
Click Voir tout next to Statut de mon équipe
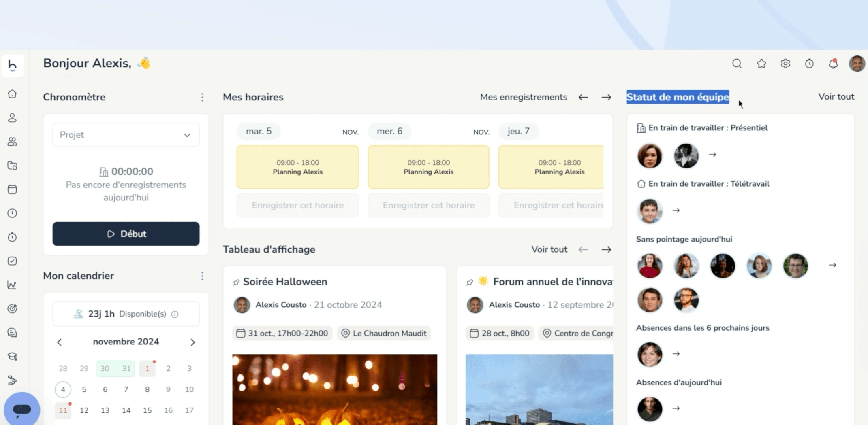pos(836,97)
